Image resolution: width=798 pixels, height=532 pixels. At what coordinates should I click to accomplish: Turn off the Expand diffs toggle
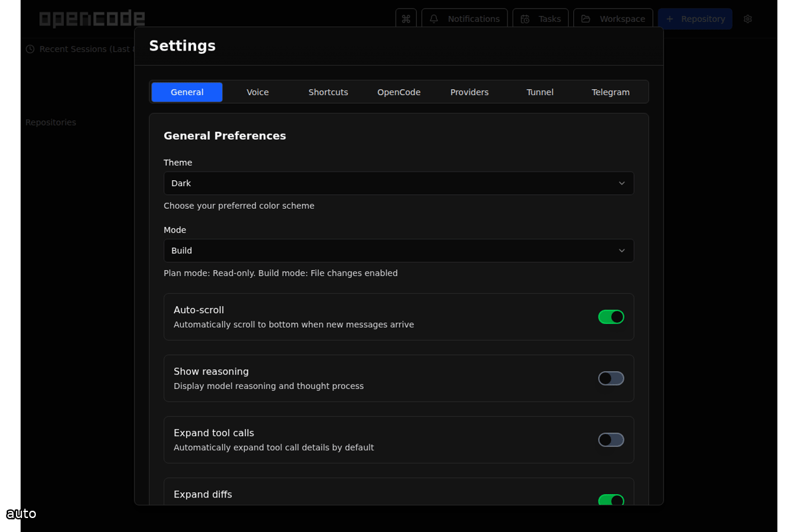tap(611, 501)
